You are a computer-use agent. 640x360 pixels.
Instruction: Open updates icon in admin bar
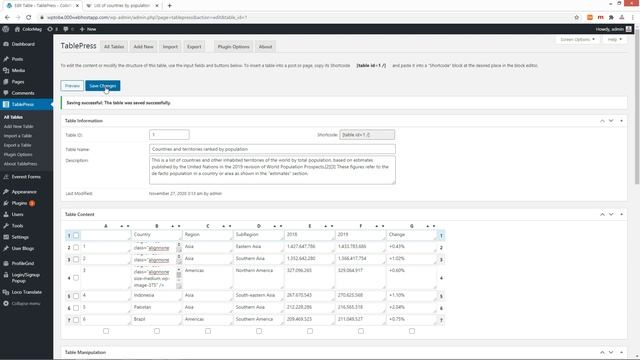(50, 29)
